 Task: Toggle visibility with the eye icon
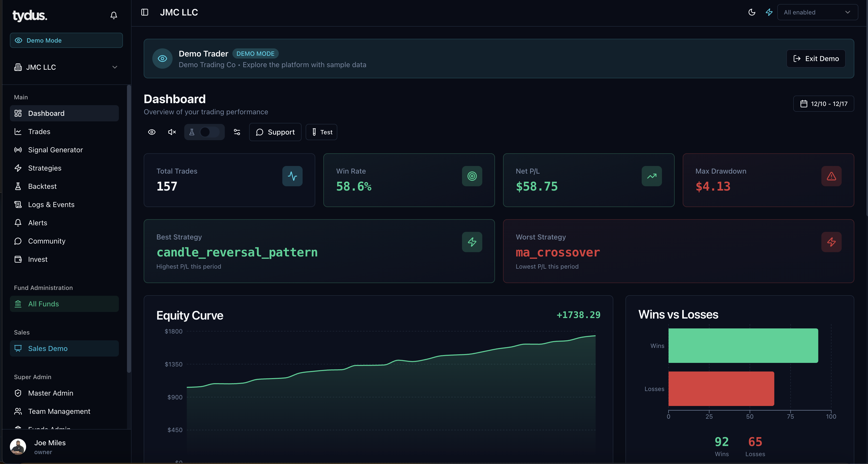152,132
